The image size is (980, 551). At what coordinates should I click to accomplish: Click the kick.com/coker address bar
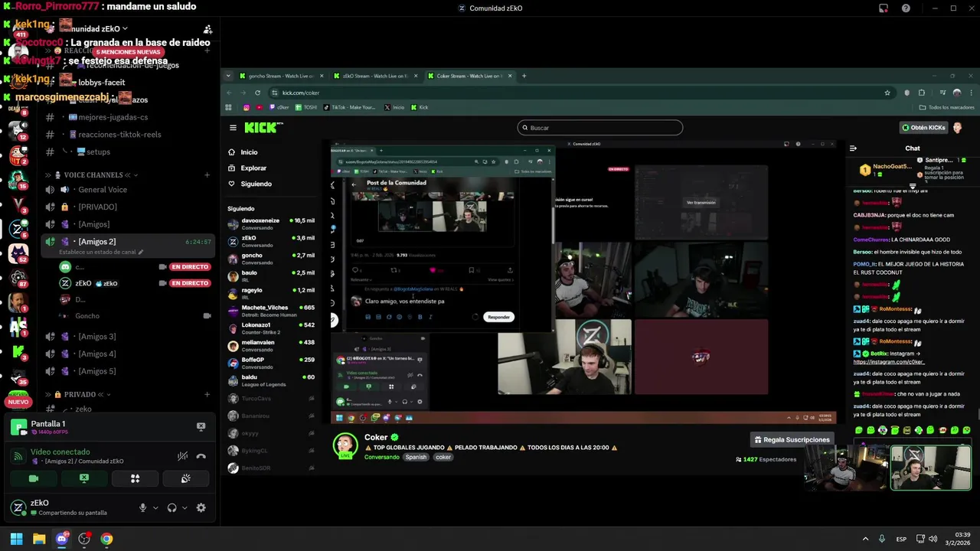[582, 93]
